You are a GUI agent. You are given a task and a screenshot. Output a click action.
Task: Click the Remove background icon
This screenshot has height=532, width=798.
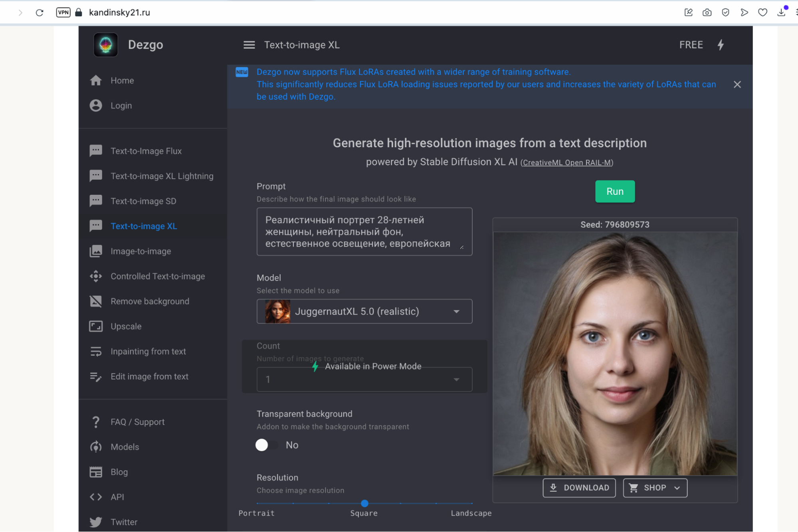pyautogui.click(x=96, y=301)
